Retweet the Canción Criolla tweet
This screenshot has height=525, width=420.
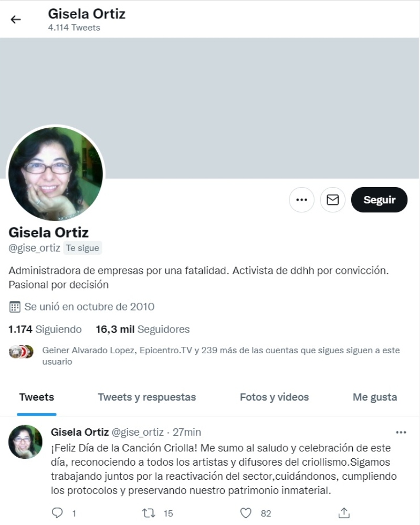(149, 513)
